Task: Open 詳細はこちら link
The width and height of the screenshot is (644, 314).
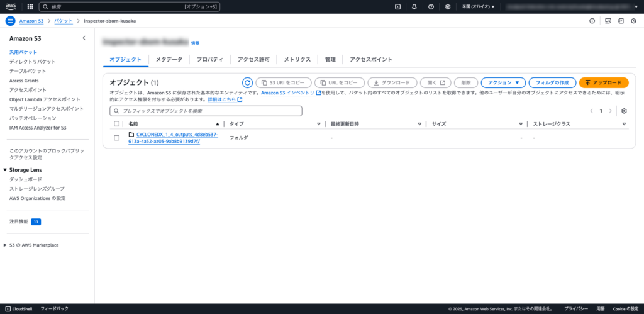Action: point(225,99)
